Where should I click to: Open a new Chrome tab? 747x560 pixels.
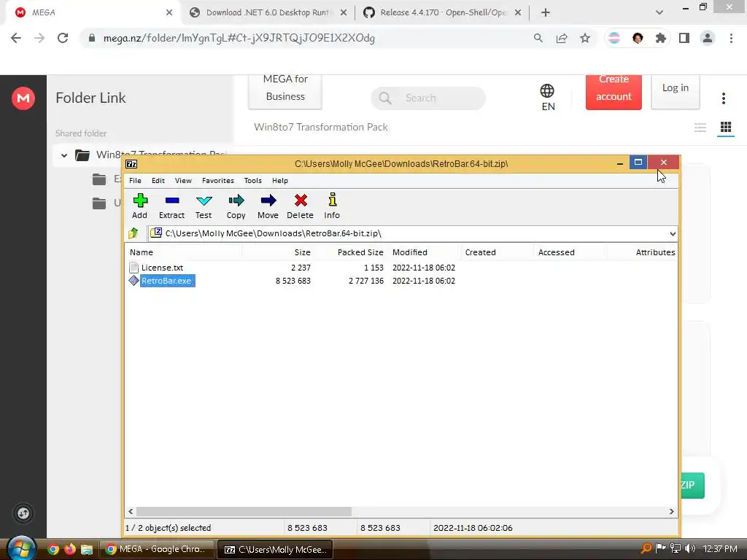(546, 13)
